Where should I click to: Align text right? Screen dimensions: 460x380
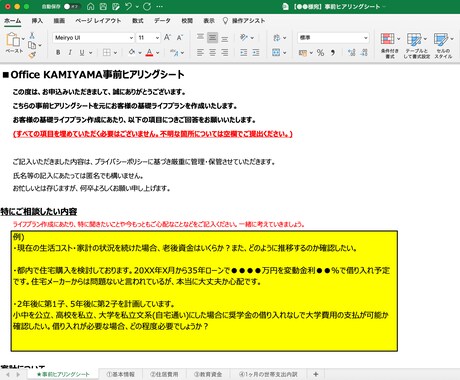[225, 52]
